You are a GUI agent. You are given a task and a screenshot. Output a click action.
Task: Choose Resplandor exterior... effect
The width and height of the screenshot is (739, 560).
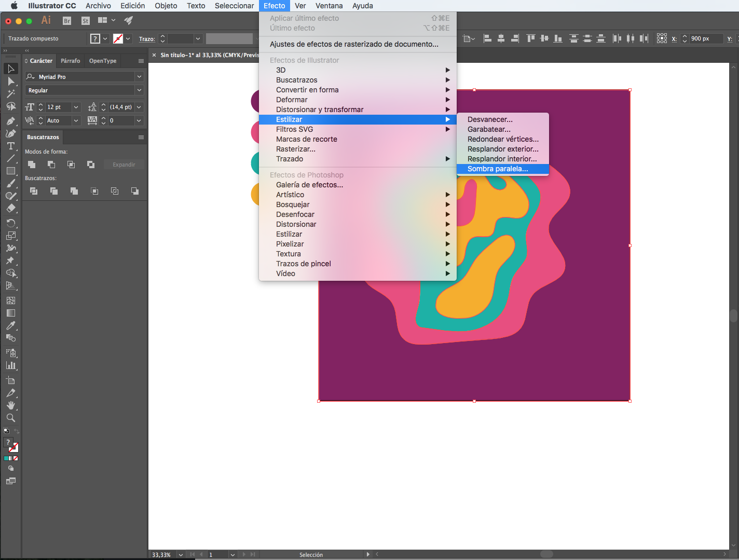point(502,149)
